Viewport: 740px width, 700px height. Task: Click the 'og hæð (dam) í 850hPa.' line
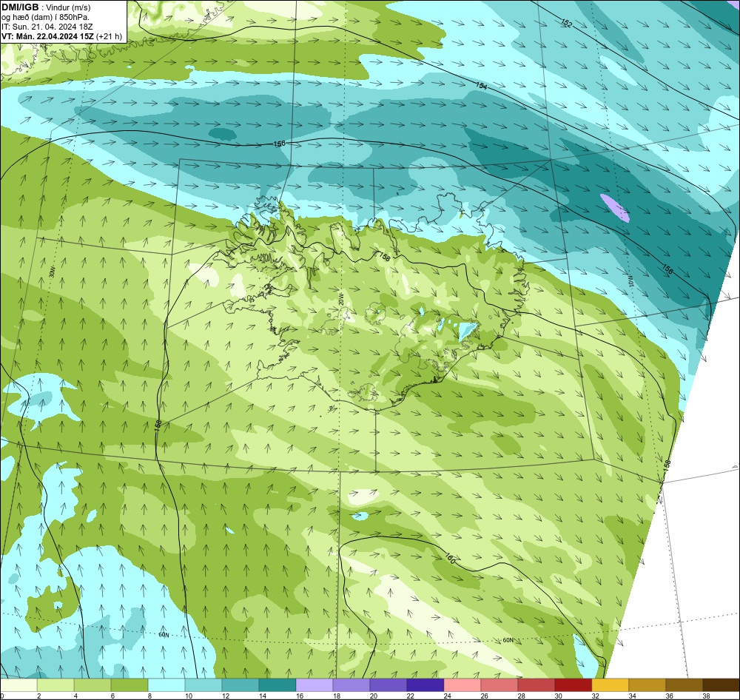click(46, 17)
